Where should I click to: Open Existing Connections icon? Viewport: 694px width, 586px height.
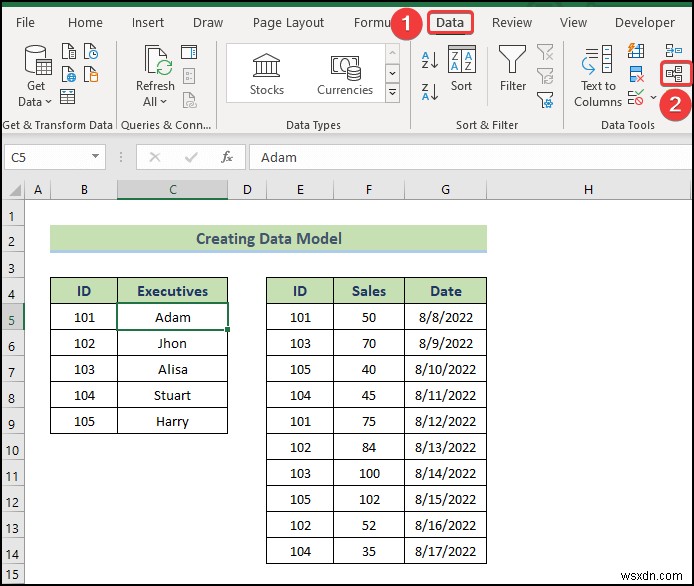91,74
